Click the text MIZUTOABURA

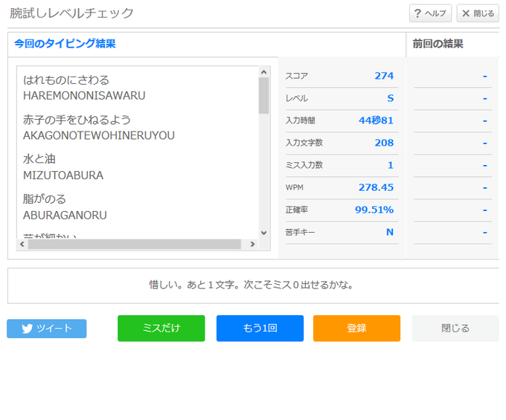63,175
